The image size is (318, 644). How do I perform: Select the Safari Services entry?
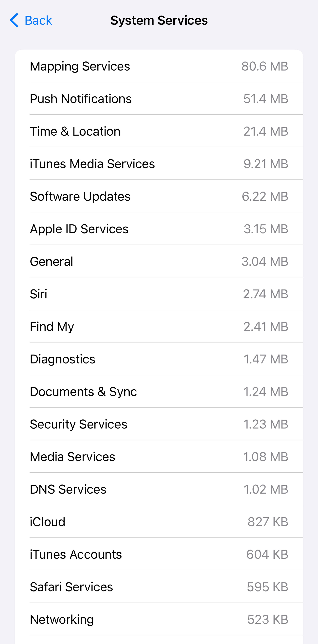159,587
